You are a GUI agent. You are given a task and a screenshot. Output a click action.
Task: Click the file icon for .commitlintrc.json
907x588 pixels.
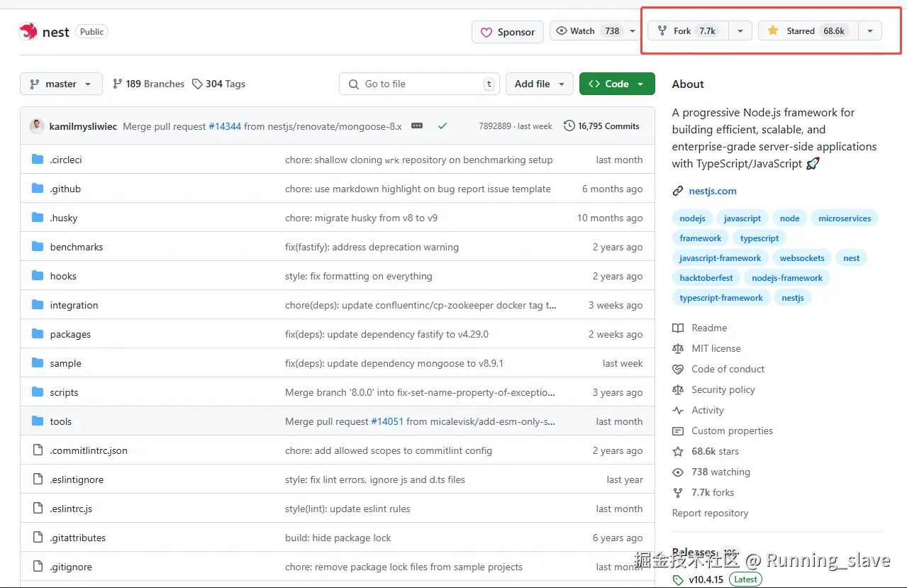tap(38, 450)
